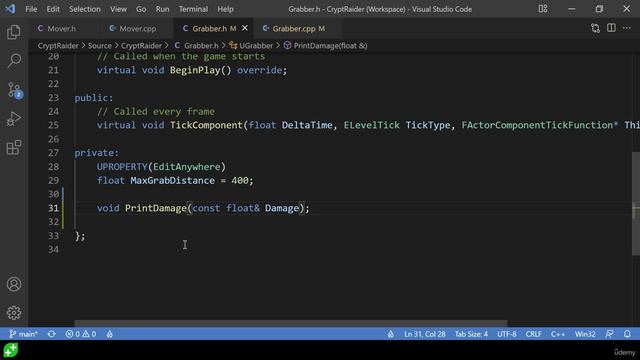Open Changes compare icon in editor toolbar
Viewport: 640px width, 360px height.
click(595, 28)
